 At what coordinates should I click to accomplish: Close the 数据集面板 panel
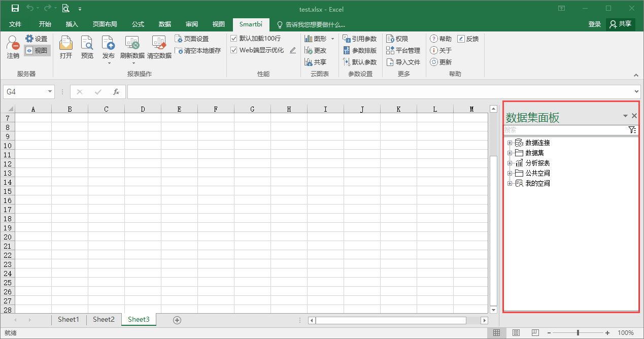pos(634,116)
